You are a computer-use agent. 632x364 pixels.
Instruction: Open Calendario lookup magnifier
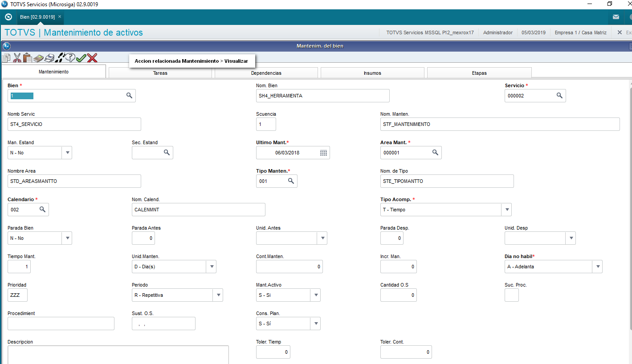(x=42, y=210)
